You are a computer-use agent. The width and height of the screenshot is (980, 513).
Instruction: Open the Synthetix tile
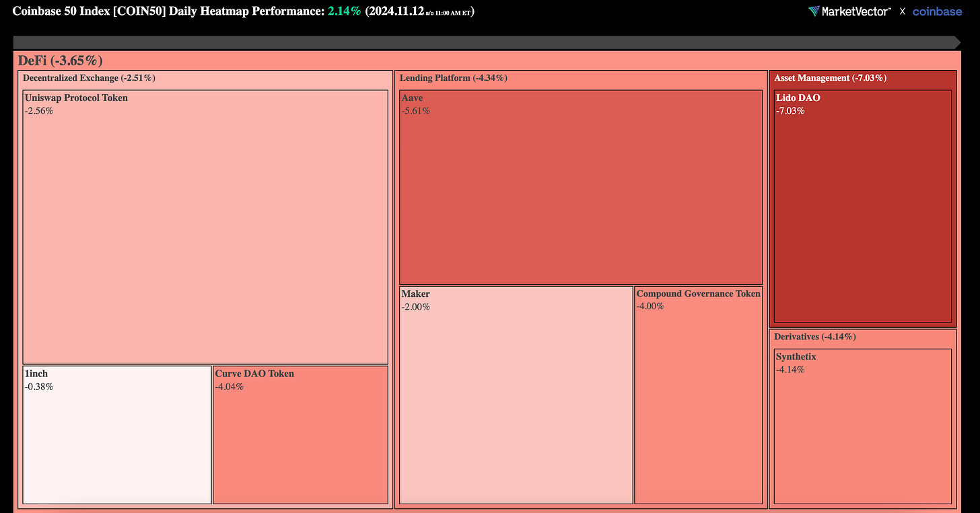click(x=863, y=426)
